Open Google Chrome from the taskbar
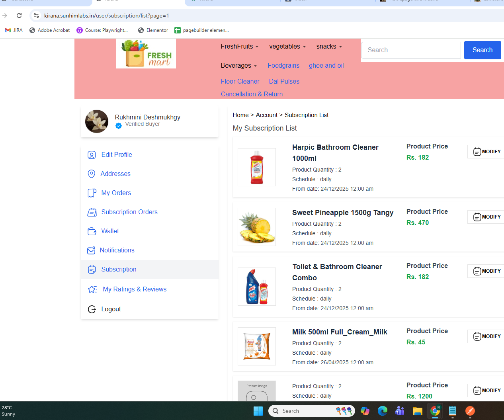 click(435, 411)
